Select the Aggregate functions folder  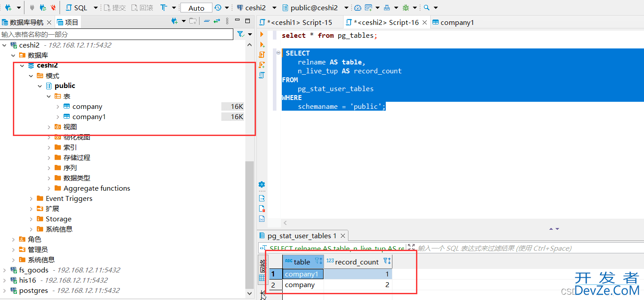pos(97,188)
